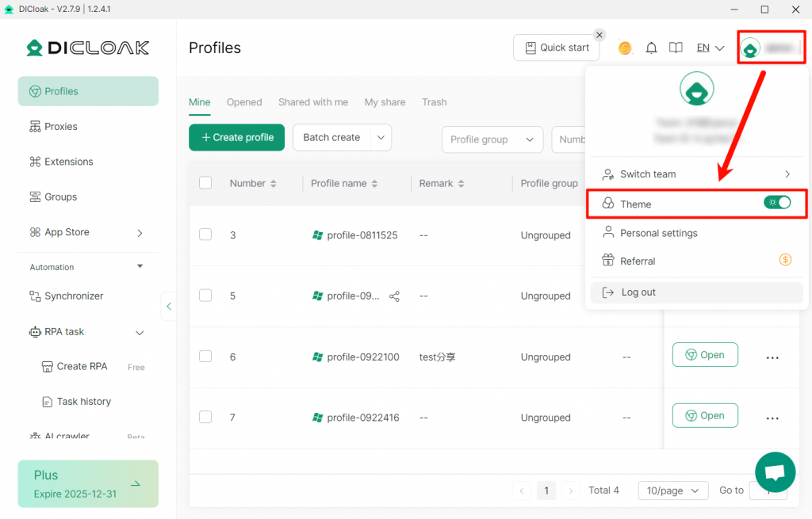Open the live chat support bubble
The image size is (812, 519).
774,472
